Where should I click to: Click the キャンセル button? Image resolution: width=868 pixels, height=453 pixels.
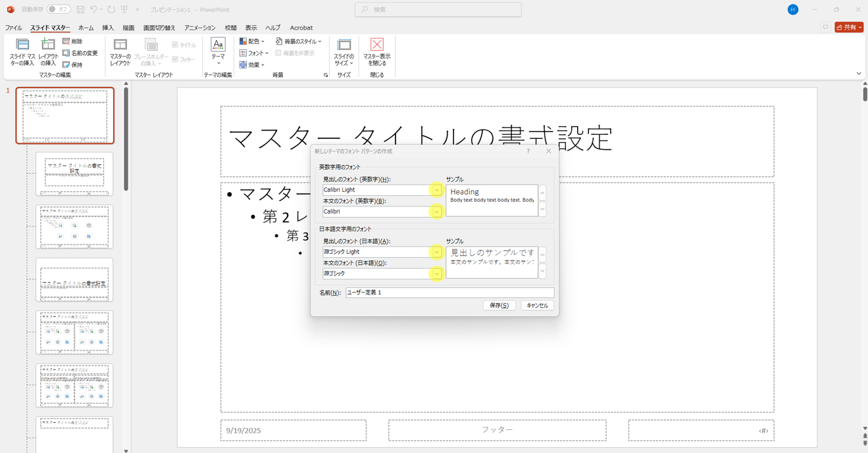tap(537, 306)
